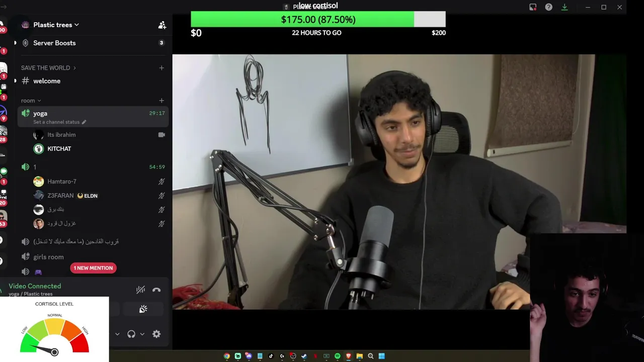Click Z3FARAN's avatar icon
Screen dimensions: 644x362
tap(38, 196)
